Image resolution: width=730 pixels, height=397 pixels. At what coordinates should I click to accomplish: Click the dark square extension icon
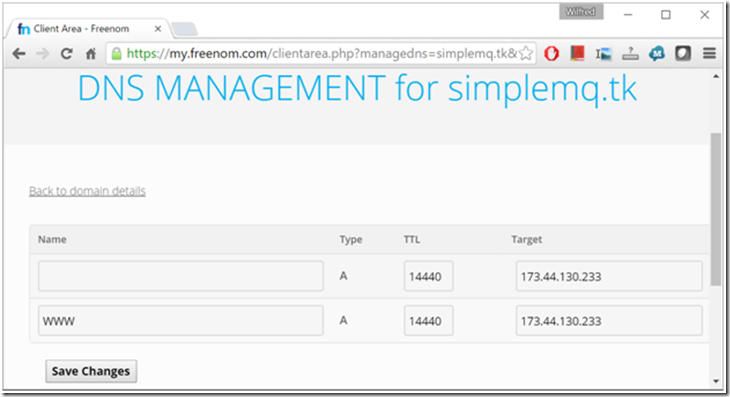(683, 54)
